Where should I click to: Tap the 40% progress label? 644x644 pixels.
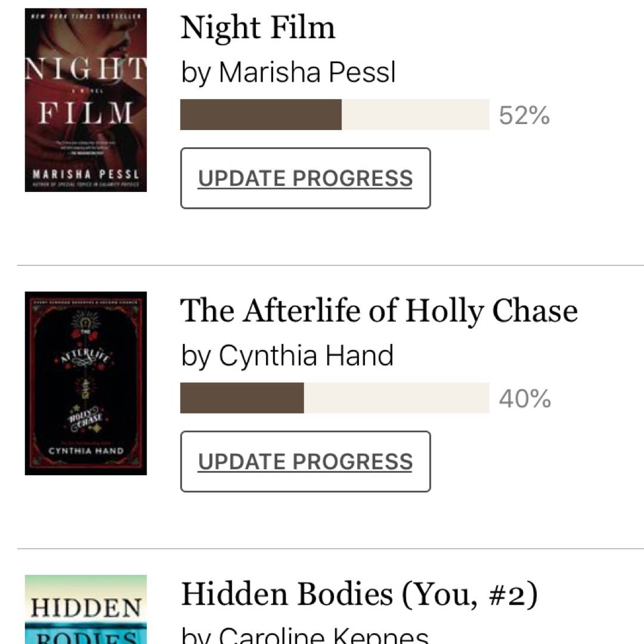[525, 399]
